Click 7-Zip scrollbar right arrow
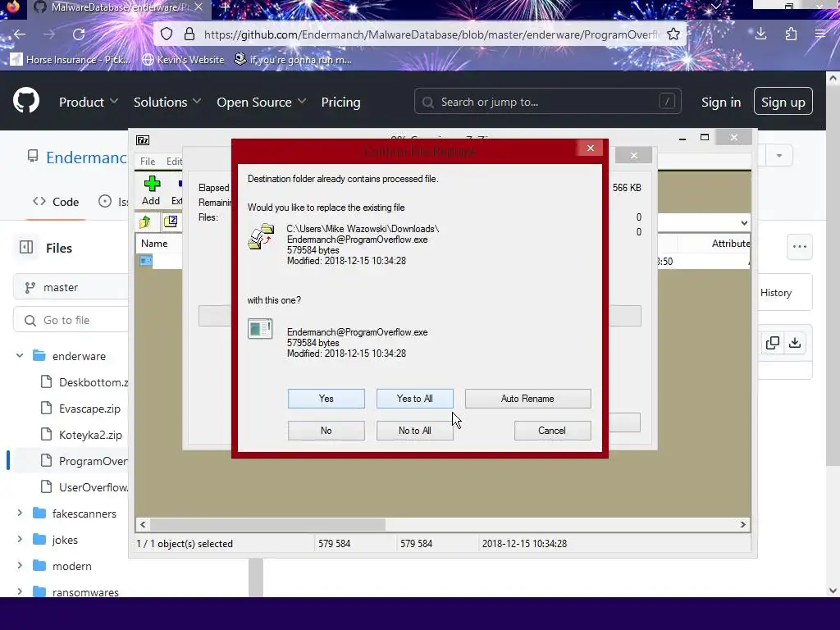The height and width of the screenshot is (630, 840). pyautogui.click(x=742, y=524)
